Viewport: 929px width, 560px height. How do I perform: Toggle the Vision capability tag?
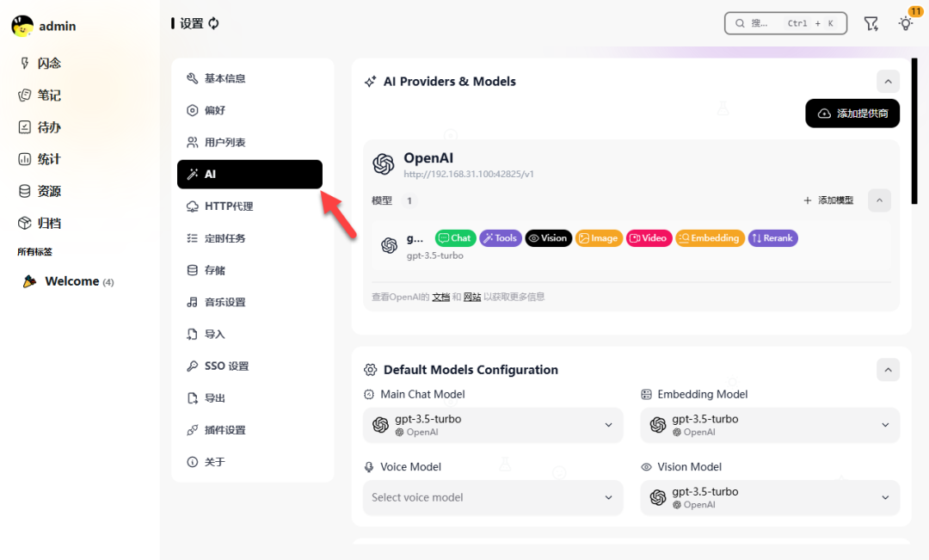click(548, 238)
